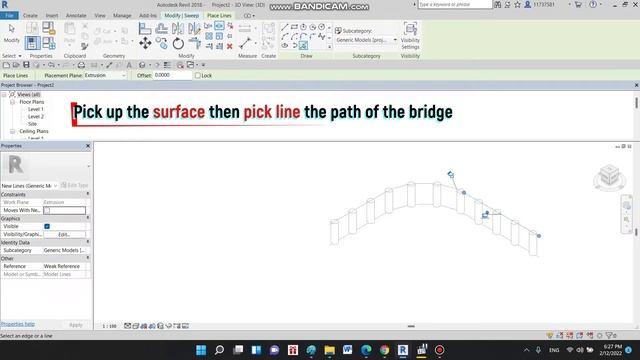Screen dimensions: 640x360
Task: Collapse the Constraints section in Properties
Action: (87, 194)
